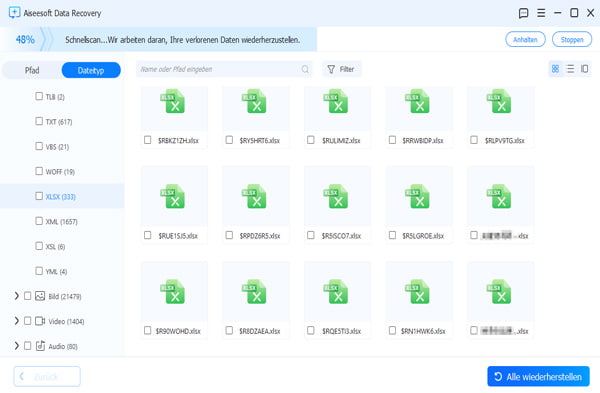
Task: Select the $R8DZAEA.xlsx file icon
Action: pos(254,292)
